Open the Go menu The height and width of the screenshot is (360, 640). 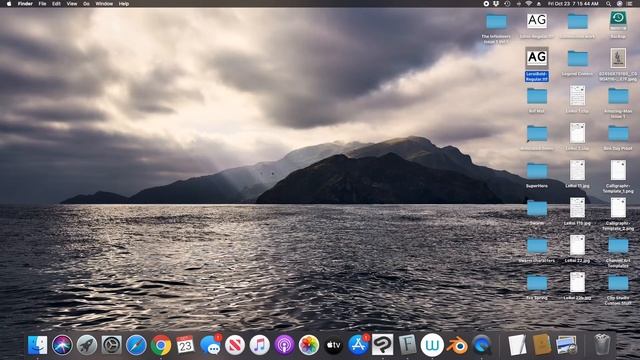(x=86, y=4)
